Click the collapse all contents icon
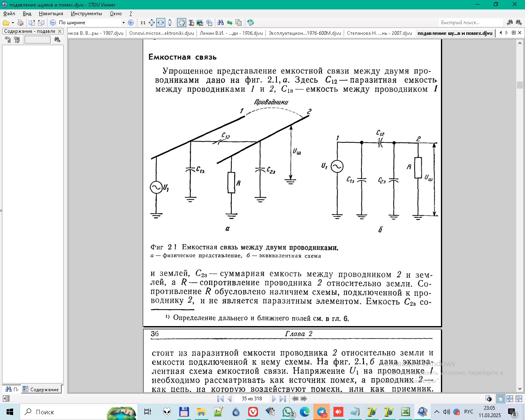 tap(17, 40)
